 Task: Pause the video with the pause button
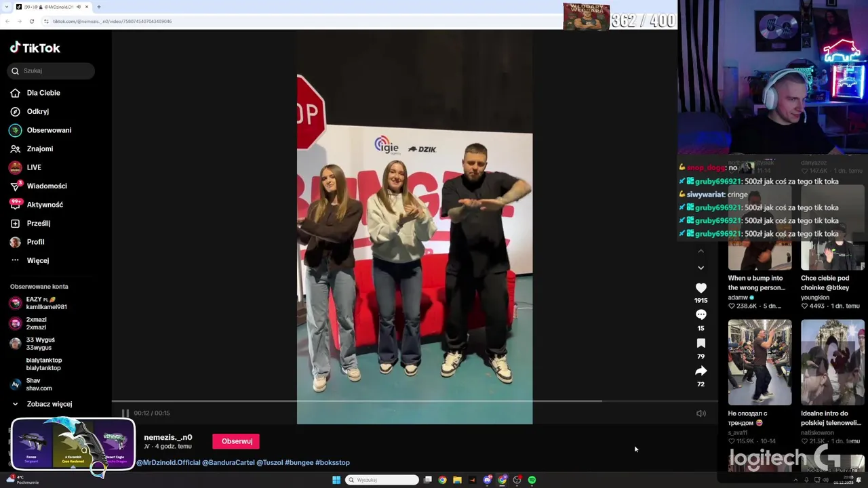pos(125,413)
